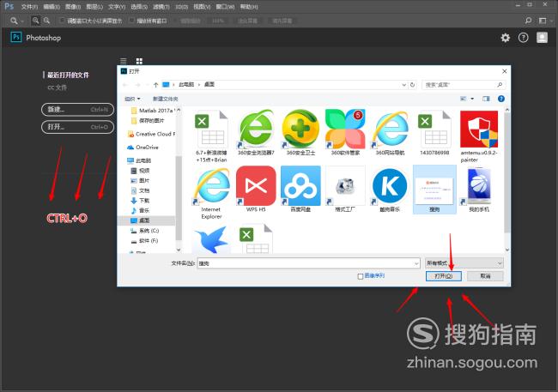Open the 选择 menu in Photoshop
558x392 pixels.
click(139, 7)
